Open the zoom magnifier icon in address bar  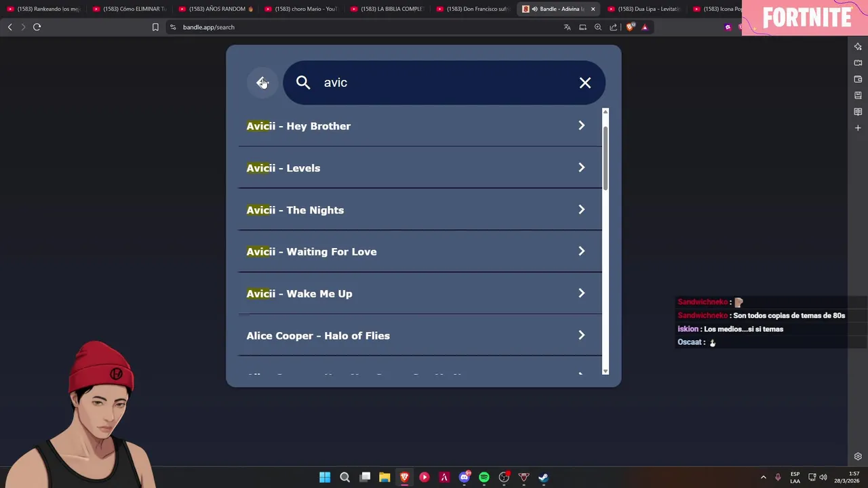coord(598,27)
